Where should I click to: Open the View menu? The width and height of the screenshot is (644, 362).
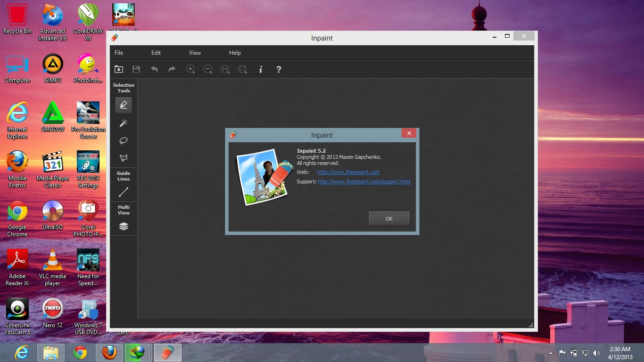tap(195, 53)
